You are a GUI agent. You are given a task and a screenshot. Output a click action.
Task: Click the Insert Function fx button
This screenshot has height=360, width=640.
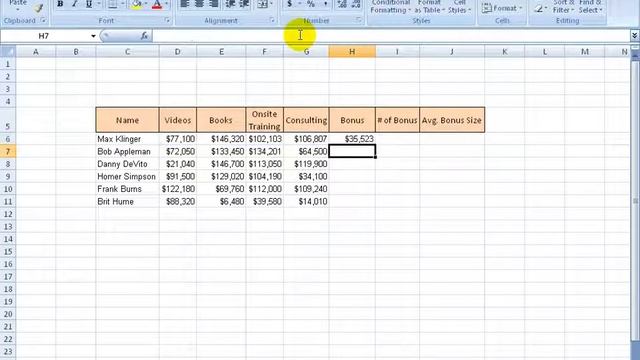coord(144,36)
